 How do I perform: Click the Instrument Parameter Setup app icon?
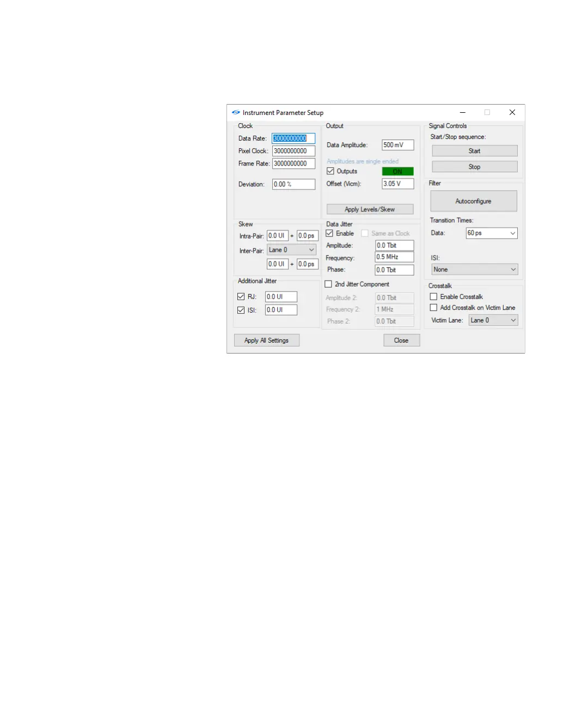coord(236,113)
